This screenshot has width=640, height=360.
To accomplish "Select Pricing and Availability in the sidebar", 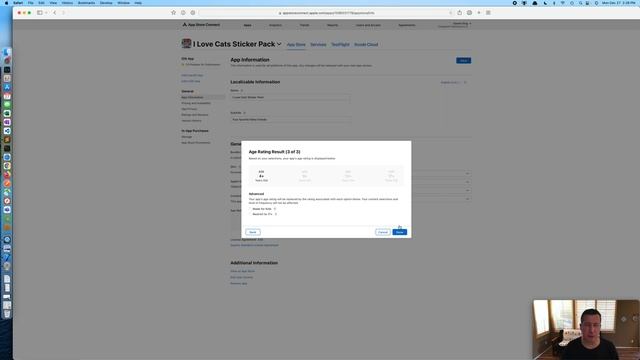I will click(x=196, y=103).
